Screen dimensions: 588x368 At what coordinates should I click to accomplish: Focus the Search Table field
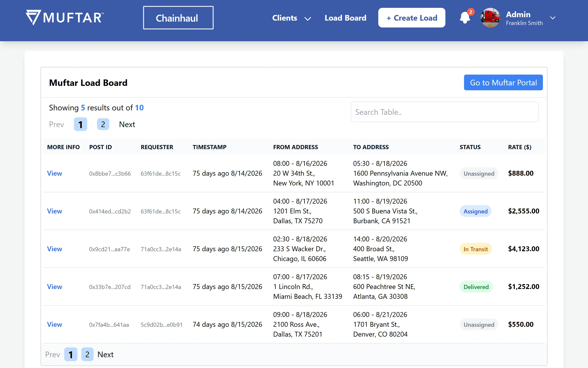(x=445, y=112)
